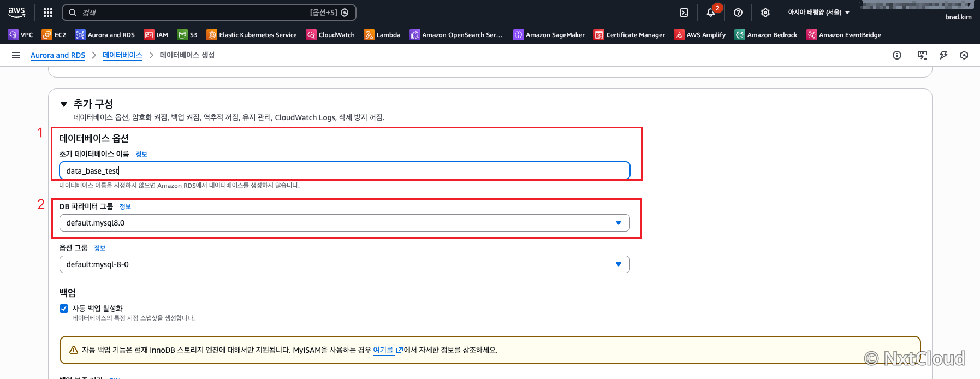980x379 pixels.
Task: Open Amazon Bedrock shortcut
Action: (766, 35)
